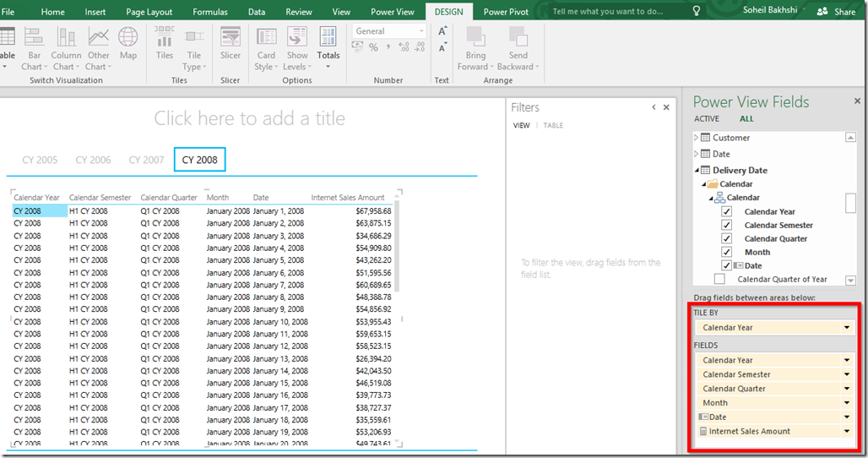Close the Power View Fields pane

857,101
